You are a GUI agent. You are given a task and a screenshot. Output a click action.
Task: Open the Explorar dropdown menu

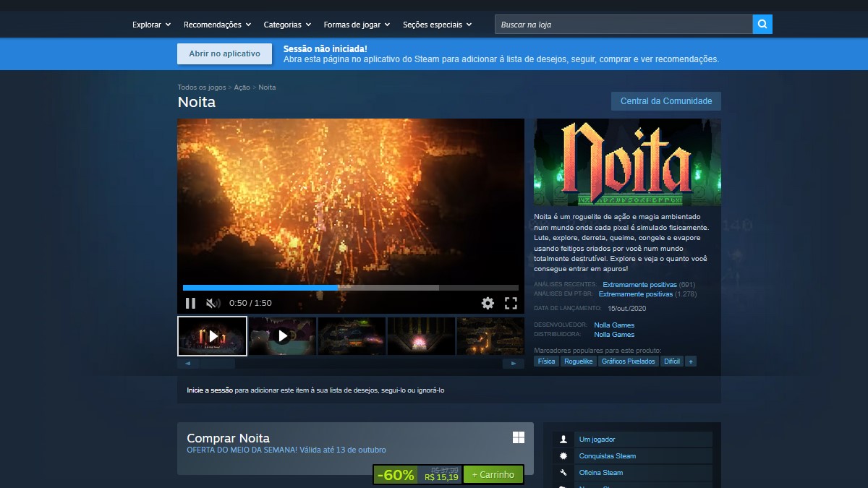tap(150, 24)
